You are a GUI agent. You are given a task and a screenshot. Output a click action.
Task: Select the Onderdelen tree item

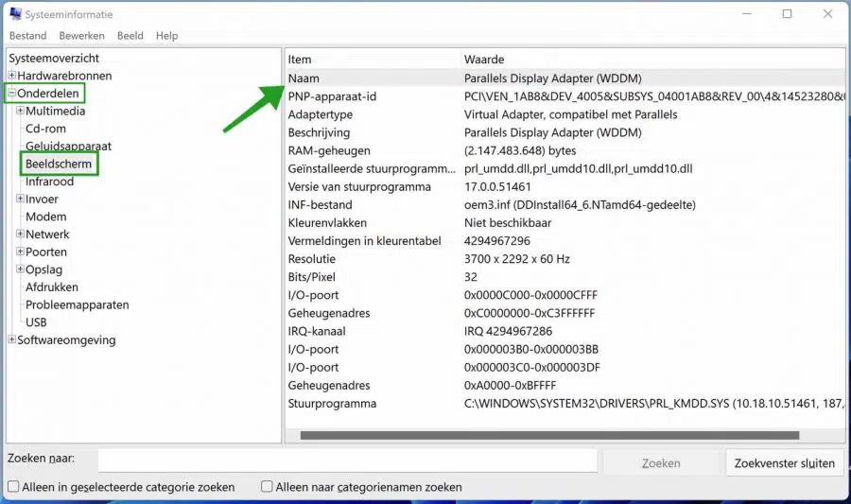(48, 94)
